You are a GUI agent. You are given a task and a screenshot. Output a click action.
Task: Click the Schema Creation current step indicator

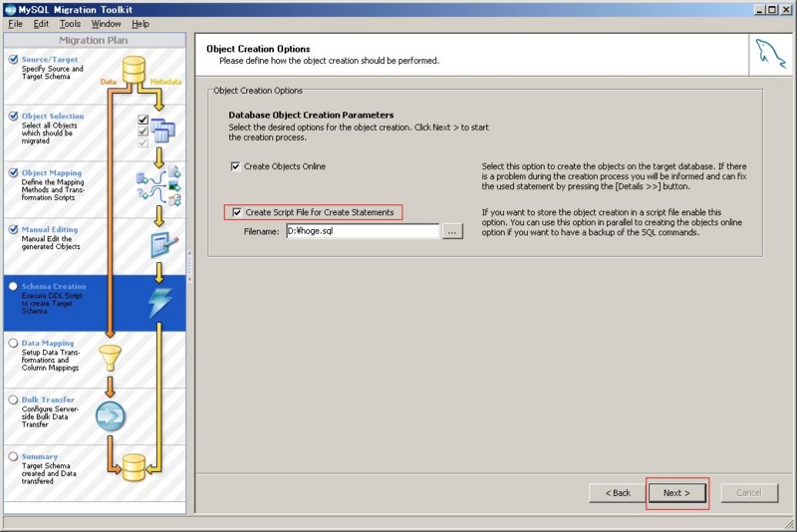[13, 286]
